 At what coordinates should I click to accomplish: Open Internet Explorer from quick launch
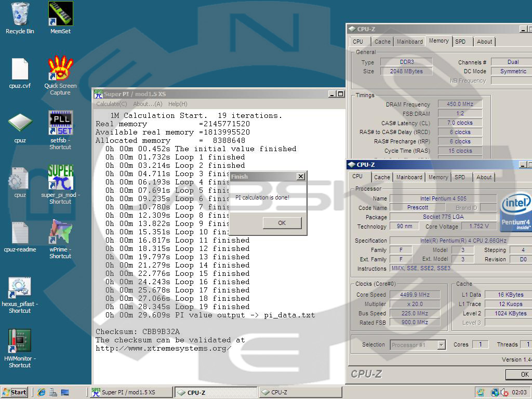[x=42, y=392]
